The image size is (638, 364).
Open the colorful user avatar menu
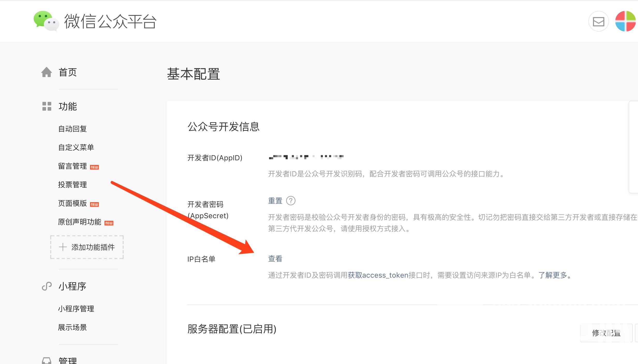click(626, 21)
